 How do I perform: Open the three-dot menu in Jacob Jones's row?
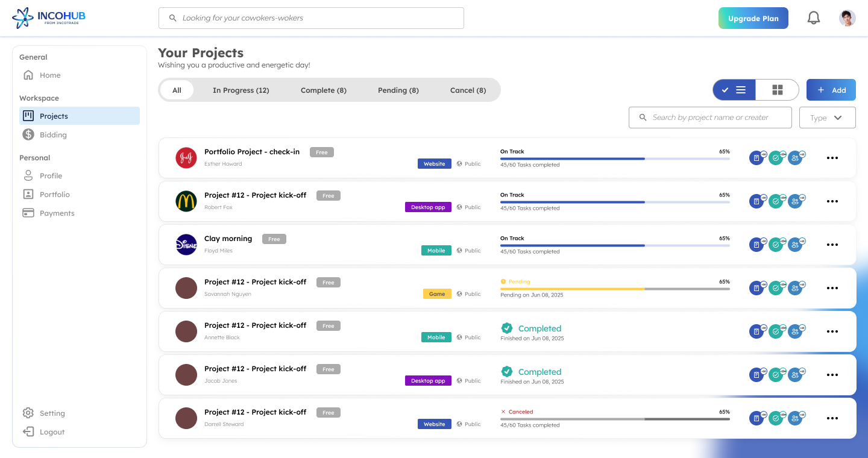click(832, 375)
